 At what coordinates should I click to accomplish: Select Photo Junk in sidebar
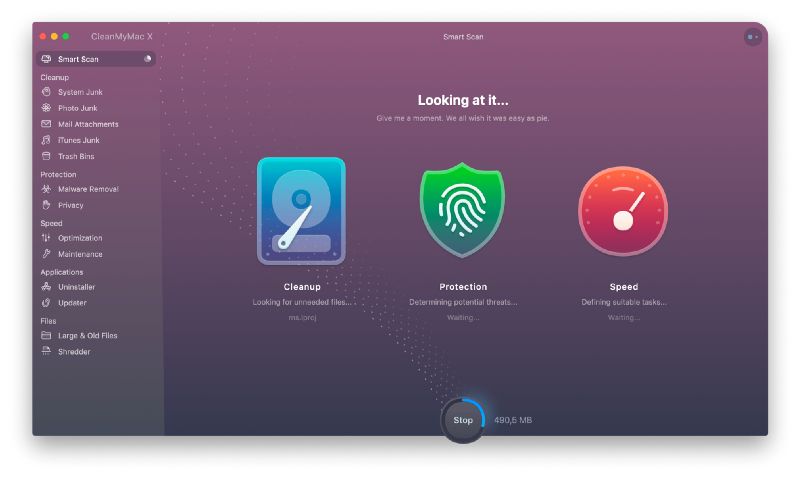click(78, 108)
